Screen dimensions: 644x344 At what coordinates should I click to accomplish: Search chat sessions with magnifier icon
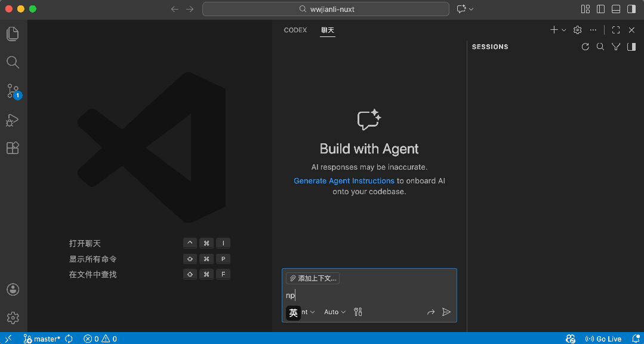[600, 47]
